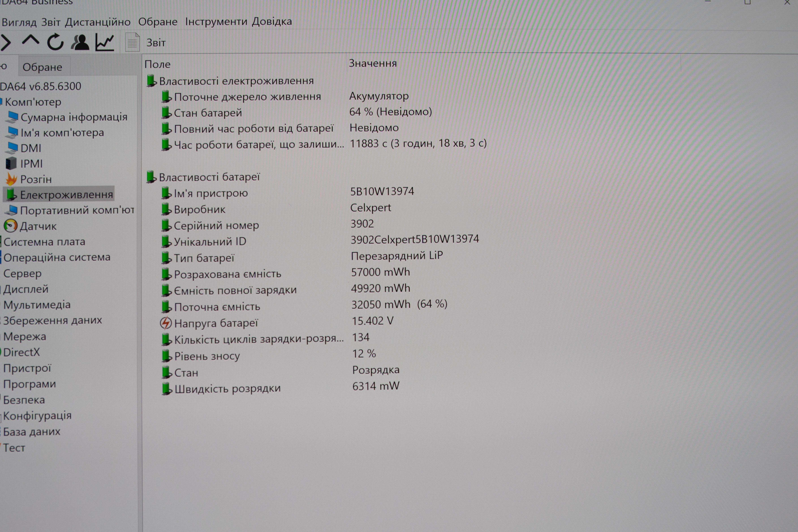Switch to the Обране sidebar tab
This screenshot has height=532, width=798.
(x=42, y=67)
